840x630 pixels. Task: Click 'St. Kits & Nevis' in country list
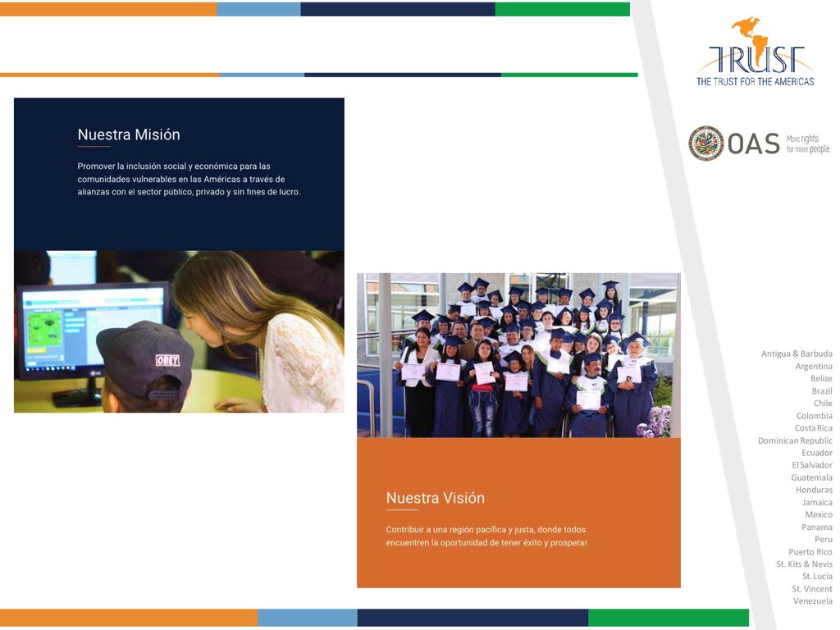click(x=804, y=564)
